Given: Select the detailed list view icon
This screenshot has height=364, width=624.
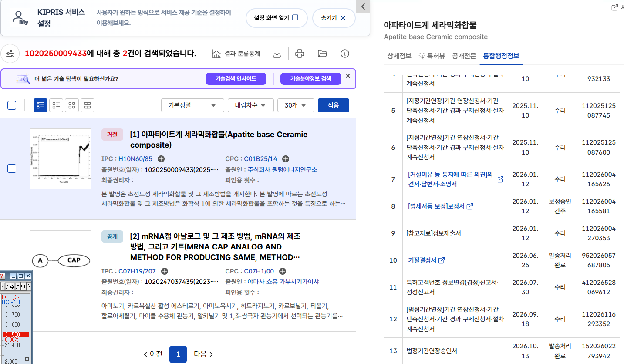Looking at the screenshot, I should [x=40, y=105].
